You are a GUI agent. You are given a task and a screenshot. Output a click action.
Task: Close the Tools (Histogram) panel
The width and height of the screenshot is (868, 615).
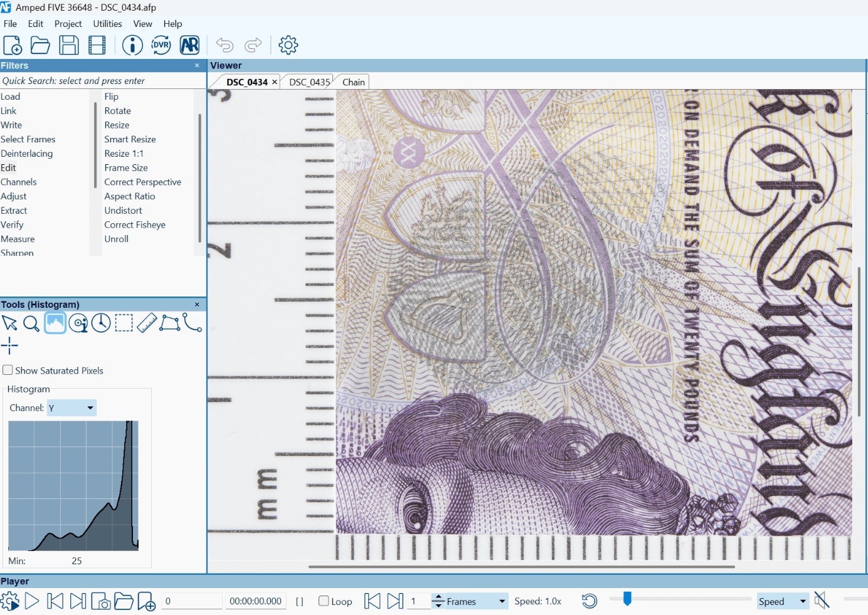coord(197,305)
